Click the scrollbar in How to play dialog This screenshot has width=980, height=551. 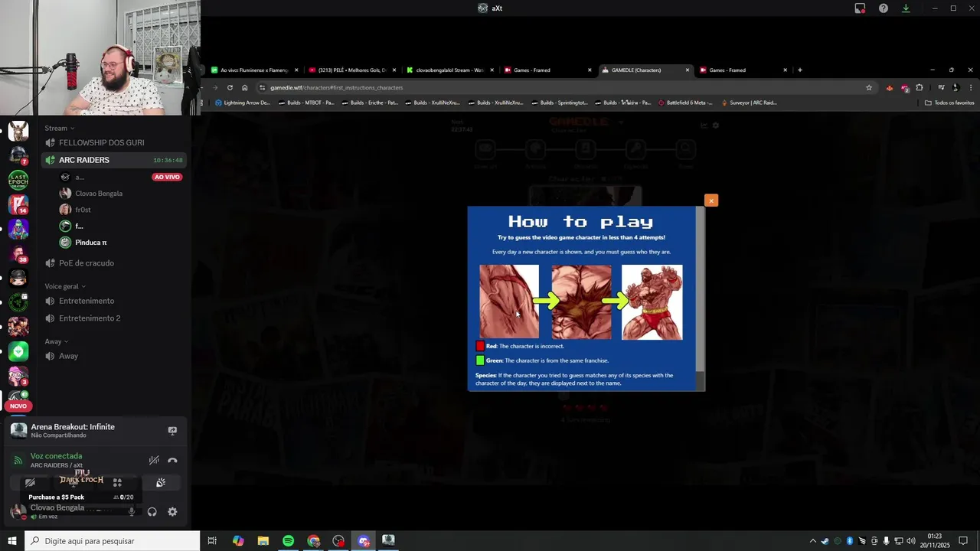click(x=700, y=289)
